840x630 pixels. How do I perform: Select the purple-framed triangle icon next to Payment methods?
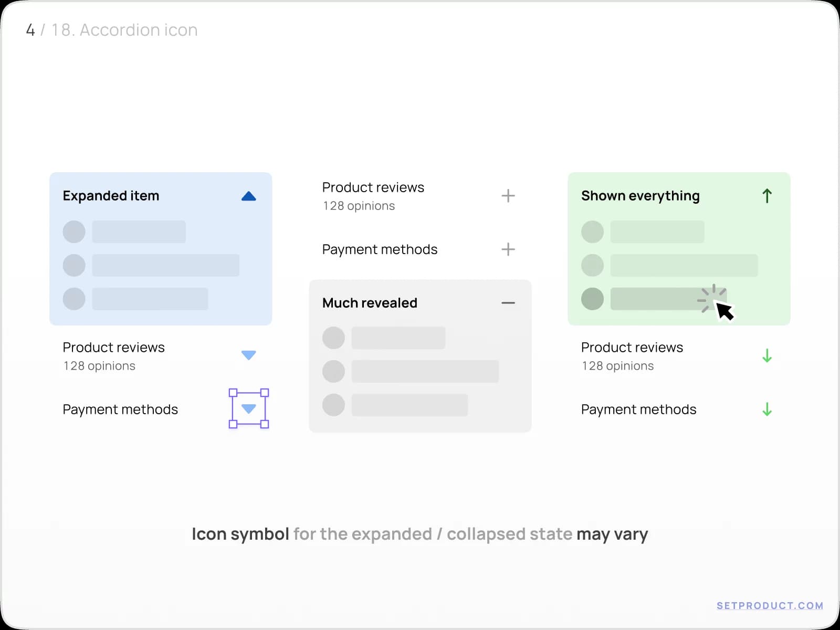[x=248, y=408]
